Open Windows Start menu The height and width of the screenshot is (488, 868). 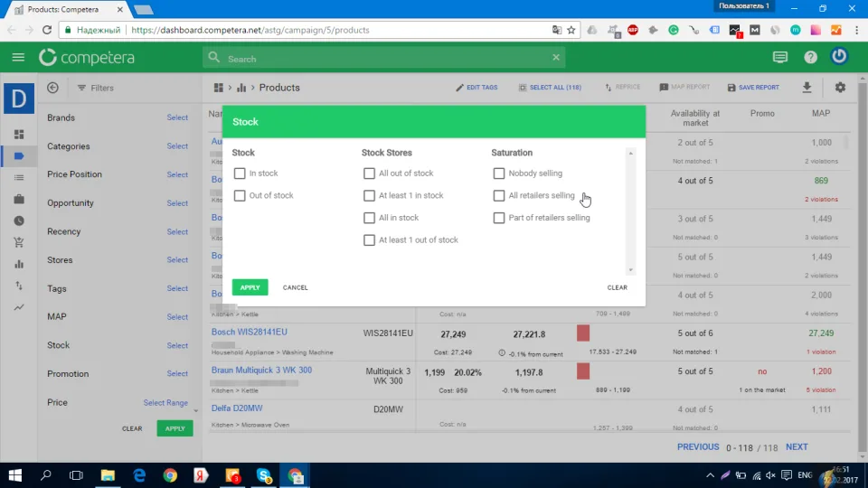15,475
